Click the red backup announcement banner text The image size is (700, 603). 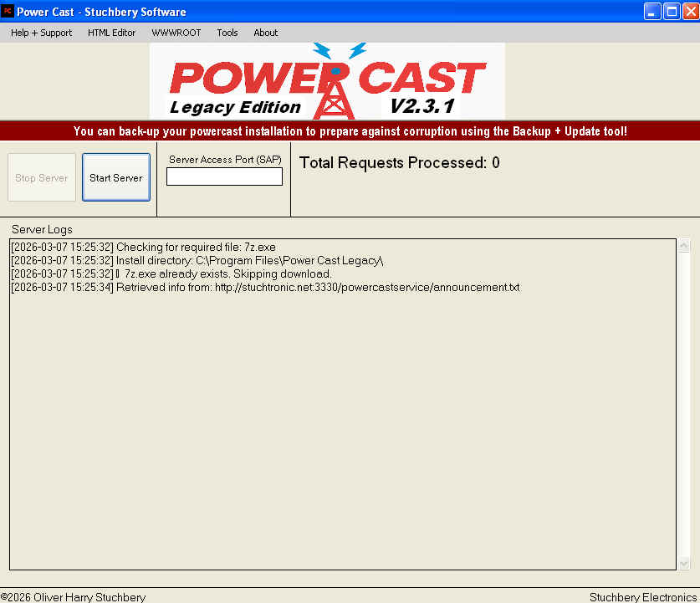[350, 131]
